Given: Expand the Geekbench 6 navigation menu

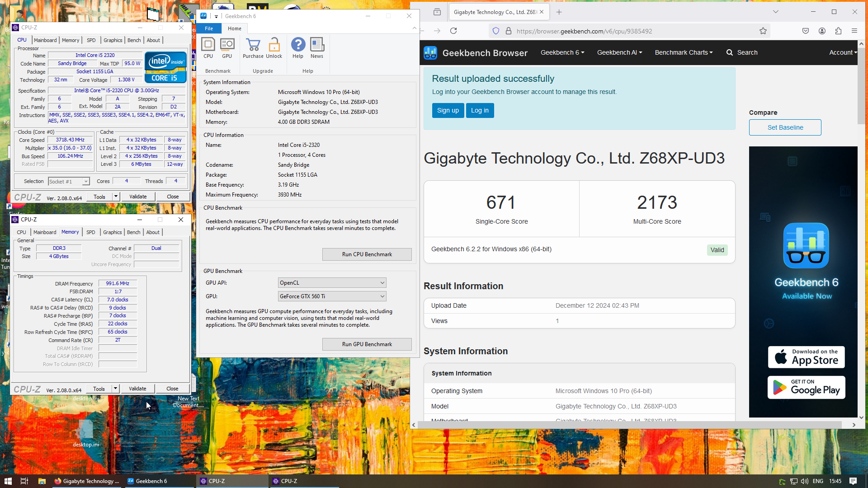Looking at the screenshot, I should pyautogui.click(x=562, y=52).
